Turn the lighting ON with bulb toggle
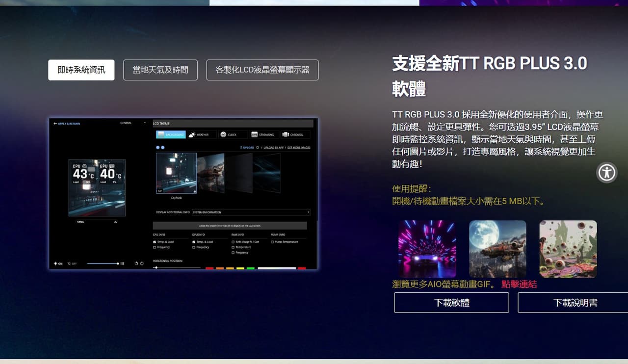 58,263
